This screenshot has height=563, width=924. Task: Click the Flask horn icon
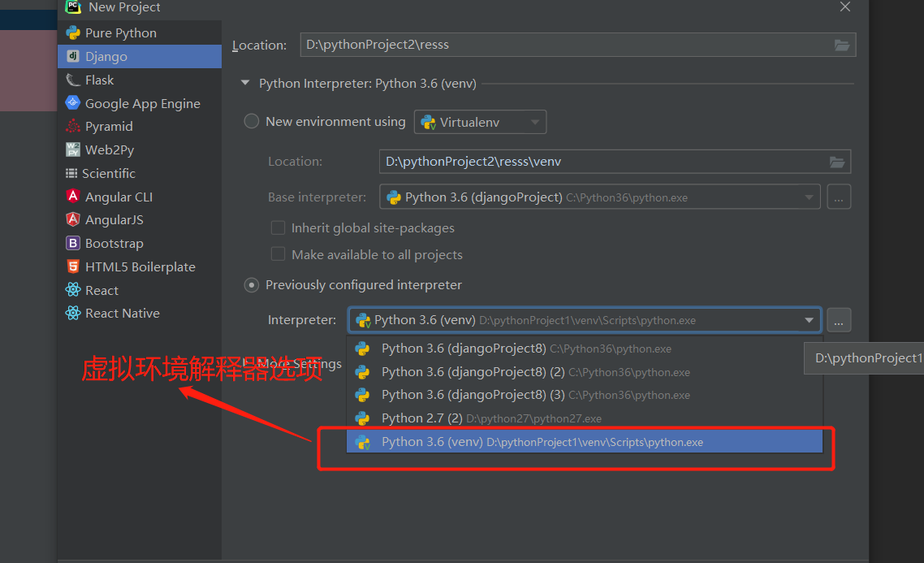pos(72,80)
